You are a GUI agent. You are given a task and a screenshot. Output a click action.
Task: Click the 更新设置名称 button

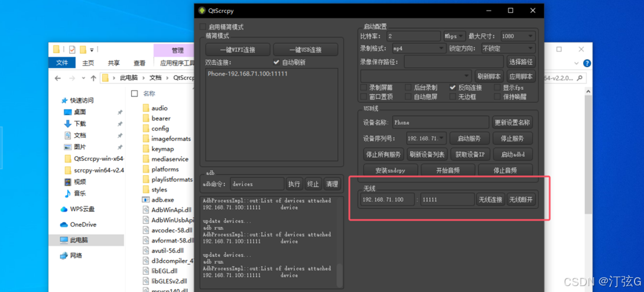512,122
